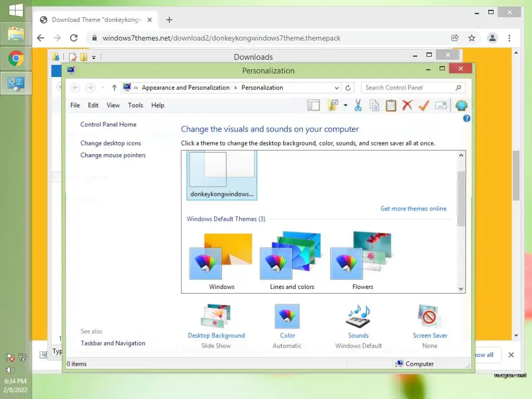This screenshot has width=532, height=399.
Task: Select the Lines and colors theme
Action: click(292, 261)
